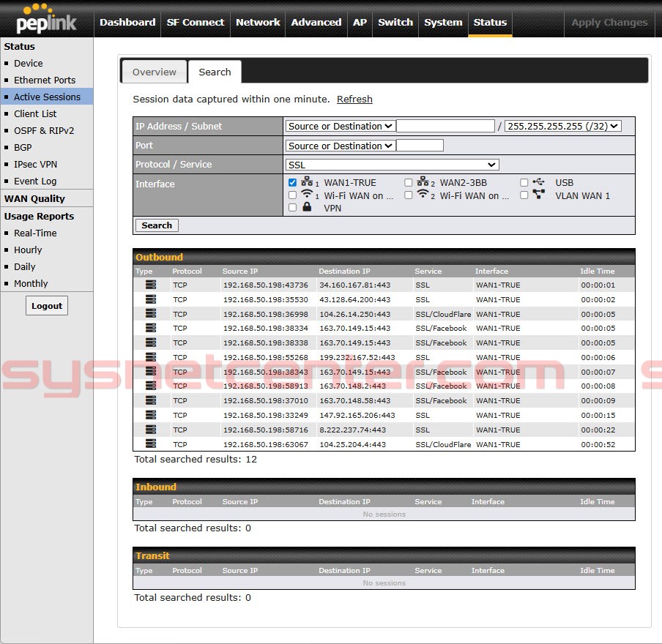Click session type icon for 104.26.14.250:443 row
This screenshot has height=644, width=662.
[x=151, y=313]
